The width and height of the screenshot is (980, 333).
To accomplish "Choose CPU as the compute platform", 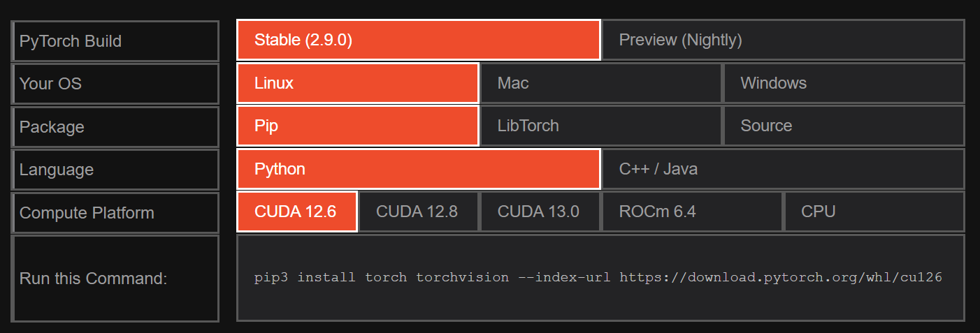I will 874,212.
